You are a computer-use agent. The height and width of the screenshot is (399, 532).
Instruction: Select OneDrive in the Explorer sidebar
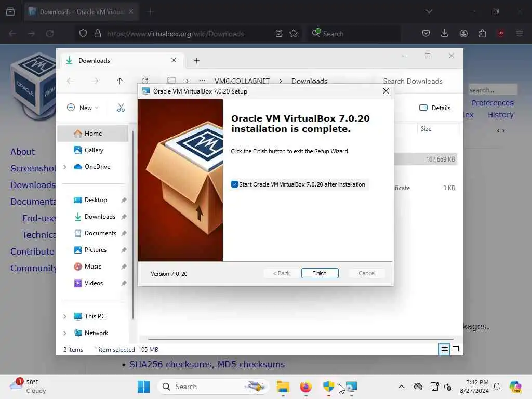pos(97,167)
